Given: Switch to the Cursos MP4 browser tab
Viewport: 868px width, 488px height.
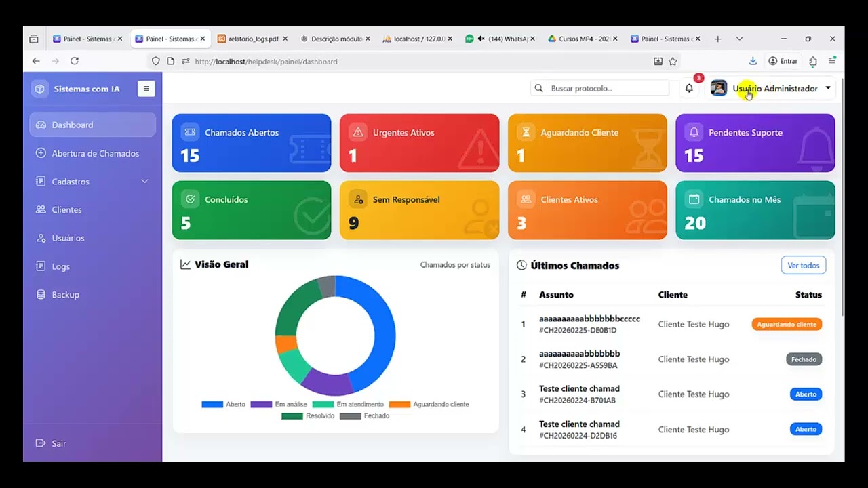Looking at the screenshot, I should pos(584,39).
